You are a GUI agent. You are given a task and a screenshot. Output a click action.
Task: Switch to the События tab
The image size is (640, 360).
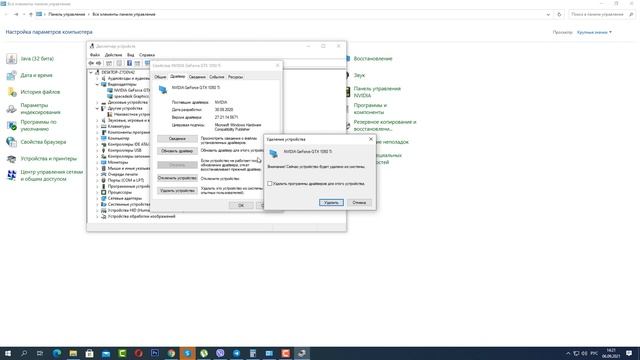pyautogui.click(x=217, y=77)
